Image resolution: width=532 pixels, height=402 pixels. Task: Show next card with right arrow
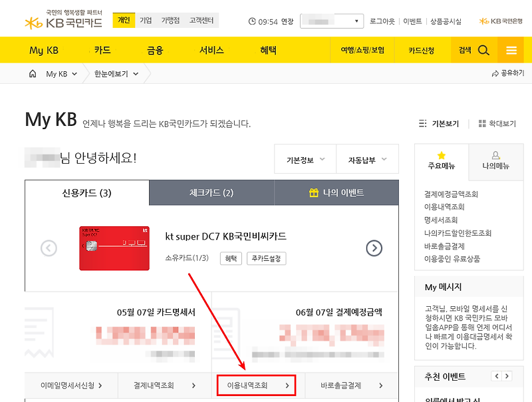(374, 248)
